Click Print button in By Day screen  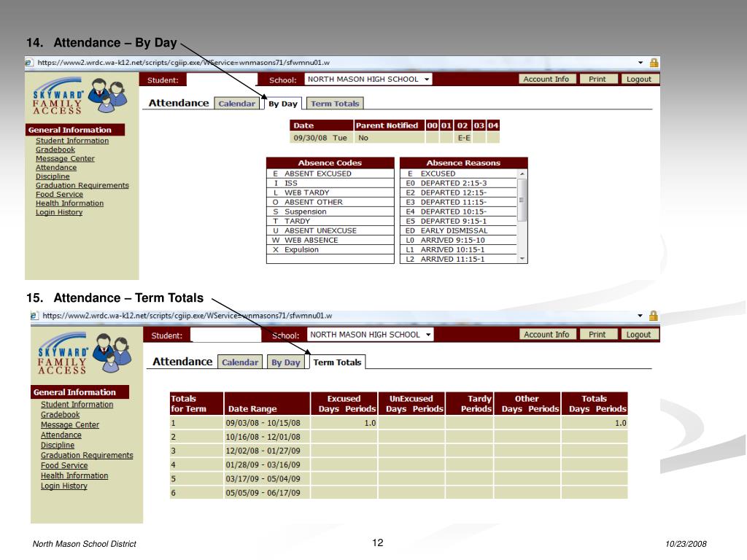click(597, 79)
